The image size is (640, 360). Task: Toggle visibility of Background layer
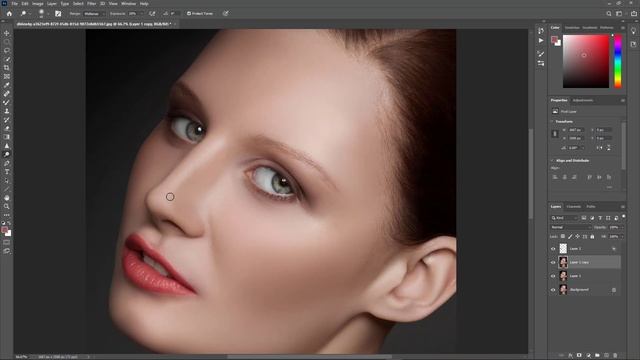(x=553, y=290)
